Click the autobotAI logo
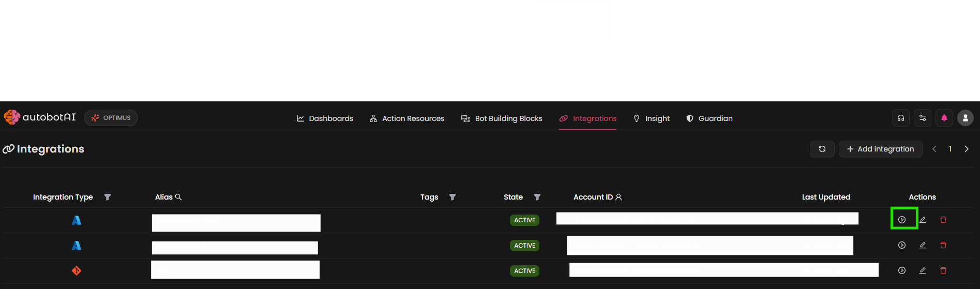980x289 pixels. tap(40, 117)
